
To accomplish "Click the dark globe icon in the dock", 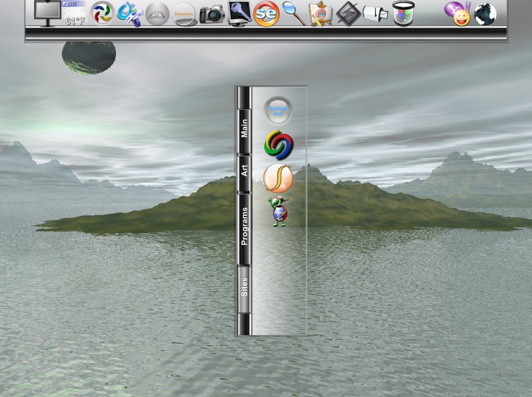I will (485, 14).
